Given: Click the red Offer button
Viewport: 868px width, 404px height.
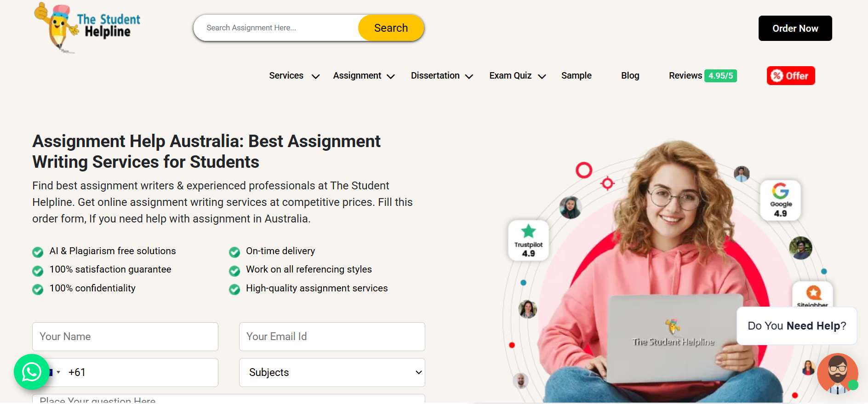Looking at the screenshot, I should (791, 75).
